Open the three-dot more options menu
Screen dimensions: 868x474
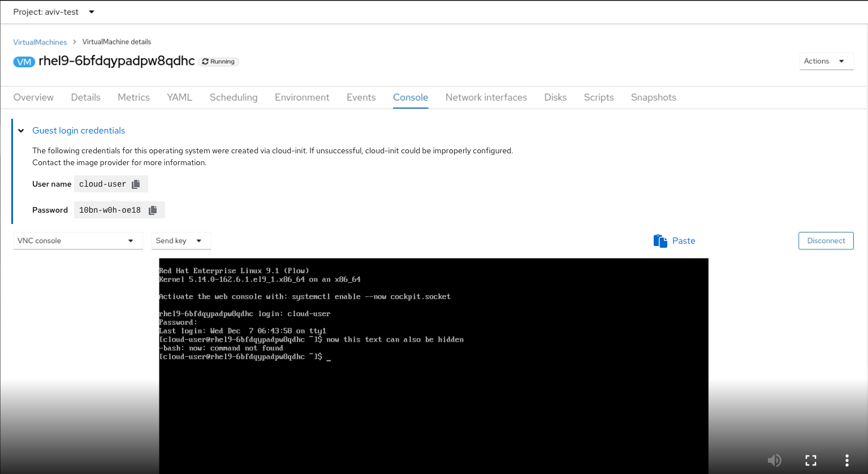click(x=847, y=460)
